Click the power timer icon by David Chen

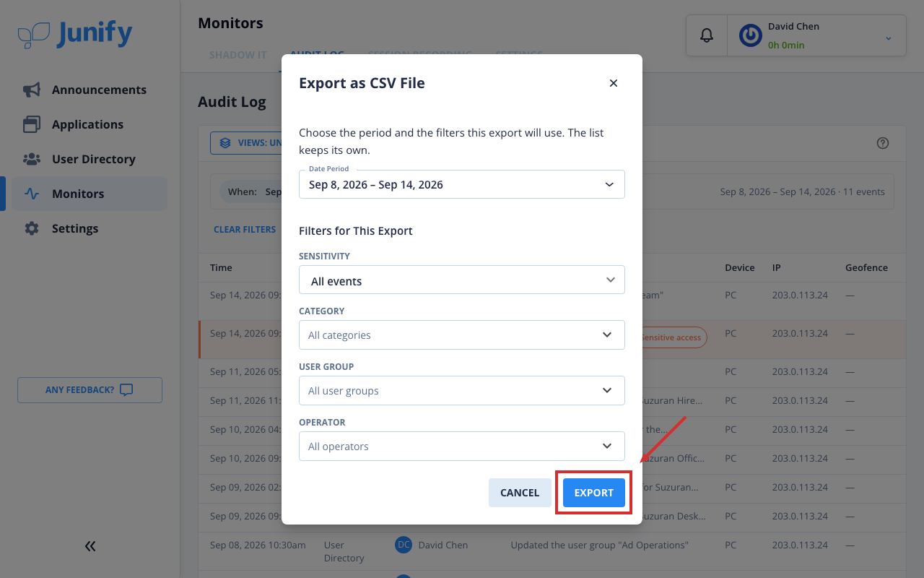(751, 35)
